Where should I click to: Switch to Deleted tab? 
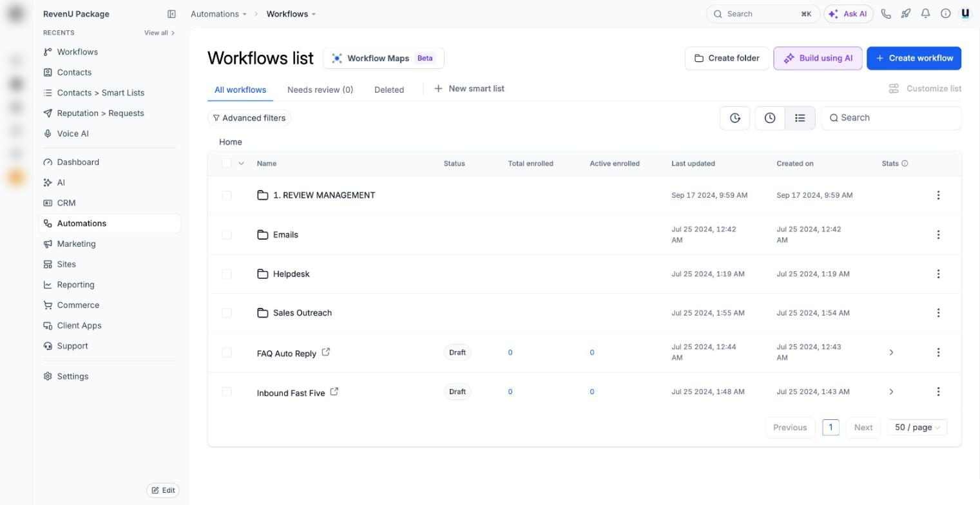click(x=389, y=90)
